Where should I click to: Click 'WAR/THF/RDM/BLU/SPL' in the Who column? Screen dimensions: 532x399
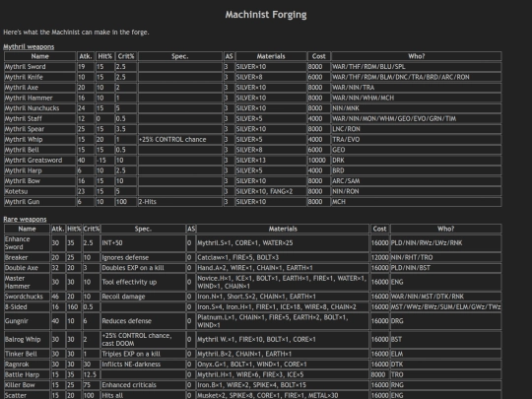click(417, 67)
